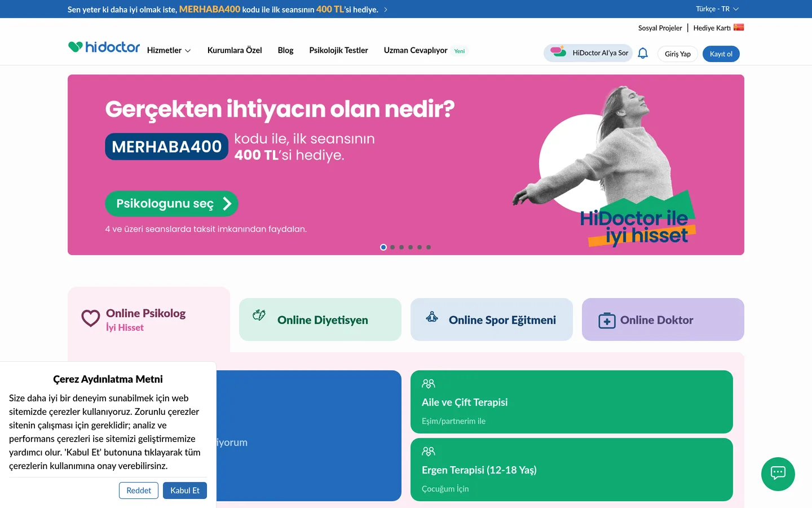Open the Türkçe - TR language selector

717,9
